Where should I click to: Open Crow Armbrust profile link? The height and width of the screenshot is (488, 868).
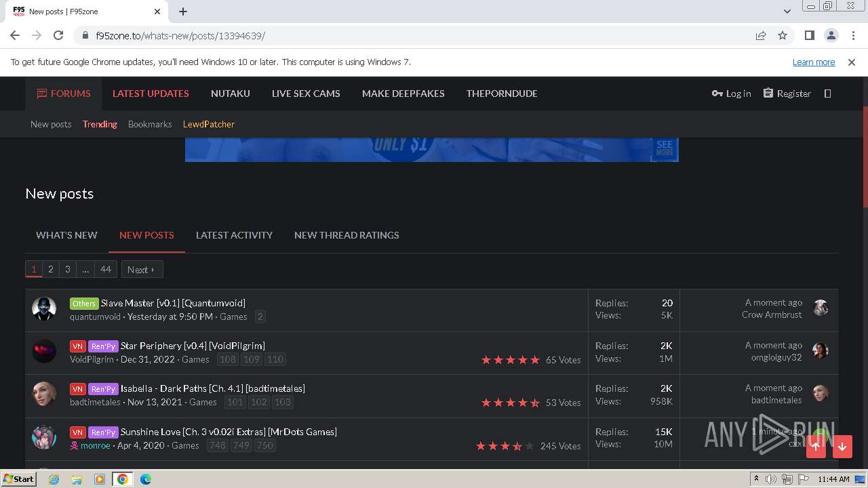(772, 314)
